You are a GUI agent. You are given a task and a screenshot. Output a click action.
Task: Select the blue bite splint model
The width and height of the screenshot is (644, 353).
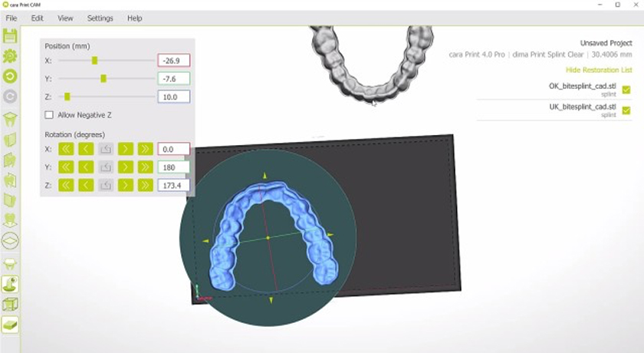click(230, 230)
